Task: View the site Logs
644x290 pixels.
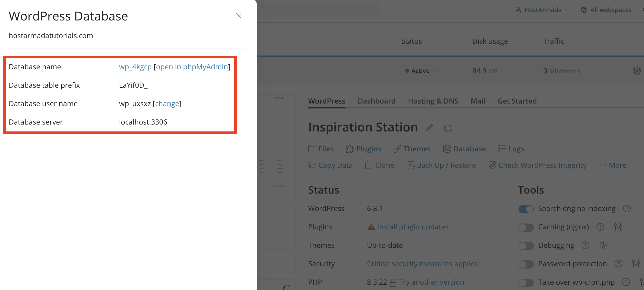Action: pos(516,149)
